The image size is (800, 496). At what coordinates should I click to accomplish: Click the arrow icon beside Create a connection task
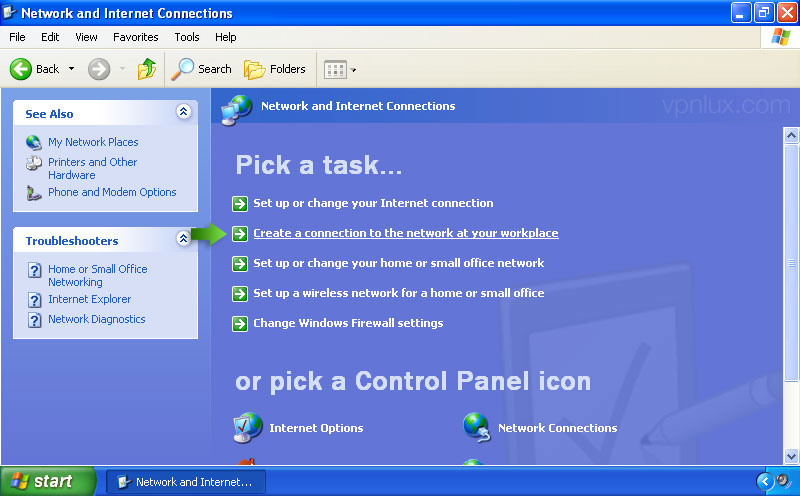pos(240,234)
